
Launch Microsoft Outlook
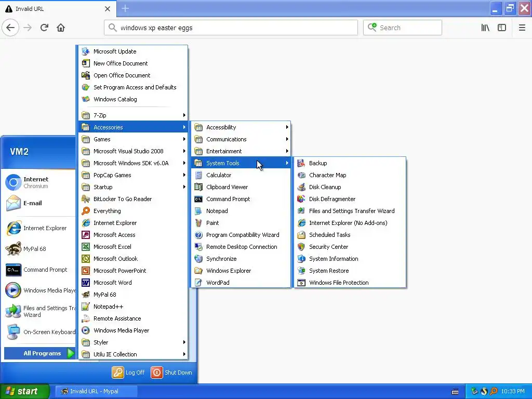click(x=133, y=259)
